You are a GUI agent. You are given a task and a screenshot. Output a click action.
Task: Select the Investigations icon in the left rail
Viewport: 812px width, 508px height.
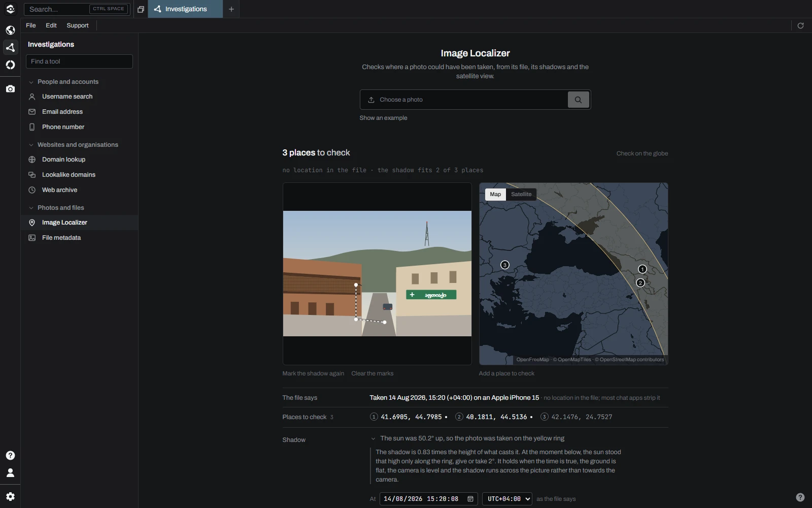click(x=10, y=47)
